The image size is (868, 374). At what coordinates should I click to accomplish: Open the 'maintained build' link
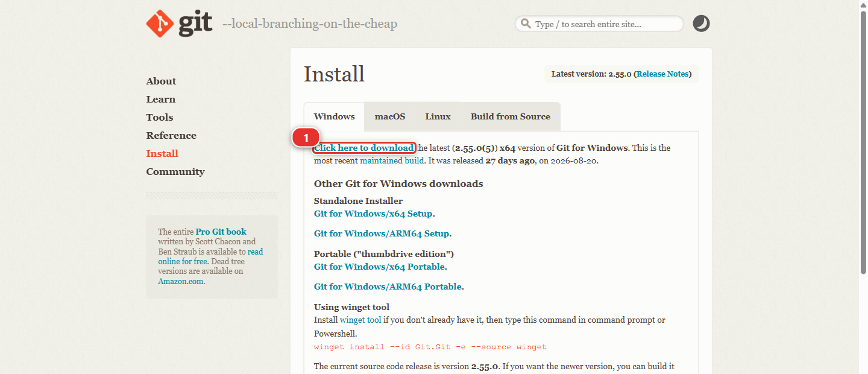(392, 161)
